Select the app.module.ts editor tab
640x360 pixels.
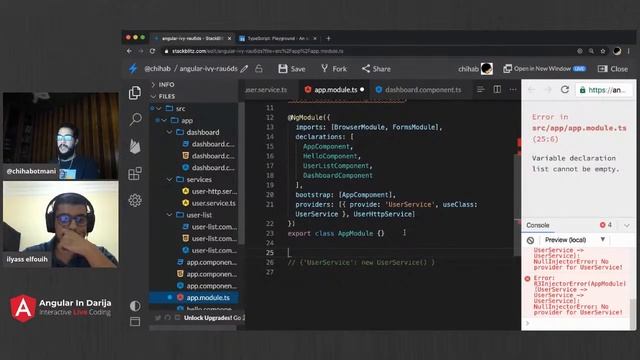point(336,90)
